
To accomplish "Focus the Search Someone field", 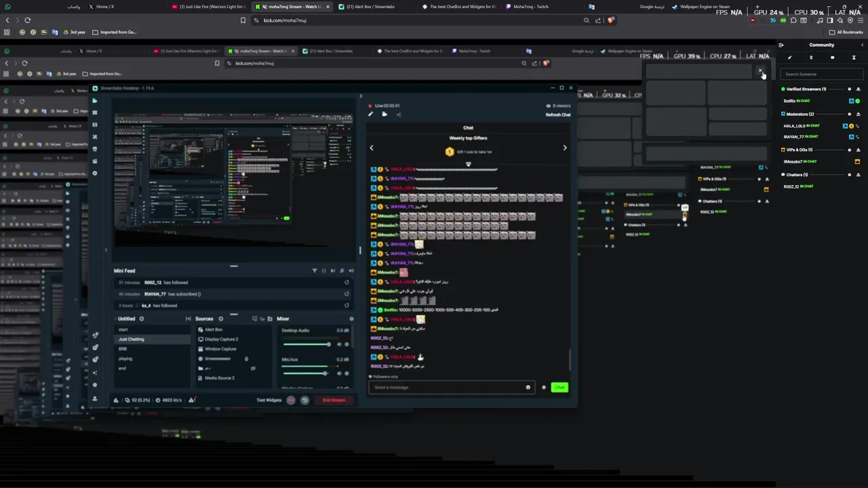I will [x=821, y=74].
